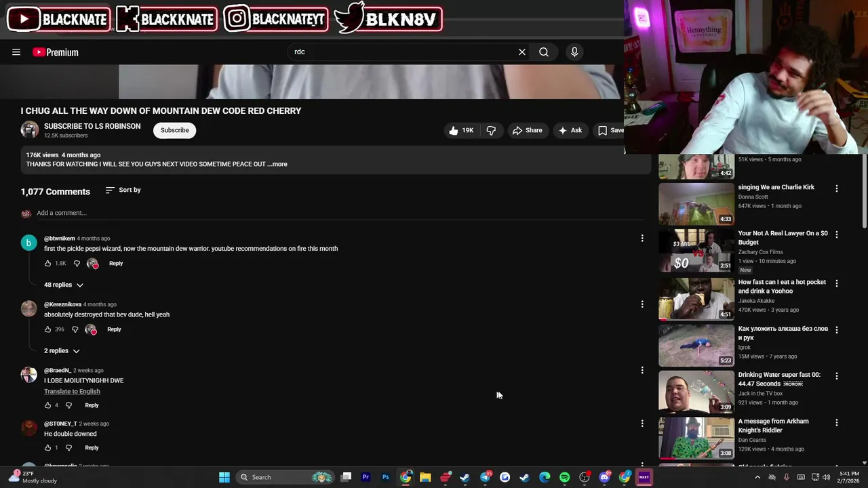The height and width of the screenshot is (488, 868).
Task: Open Windows Start menu
Action: (x=224, y=477)
